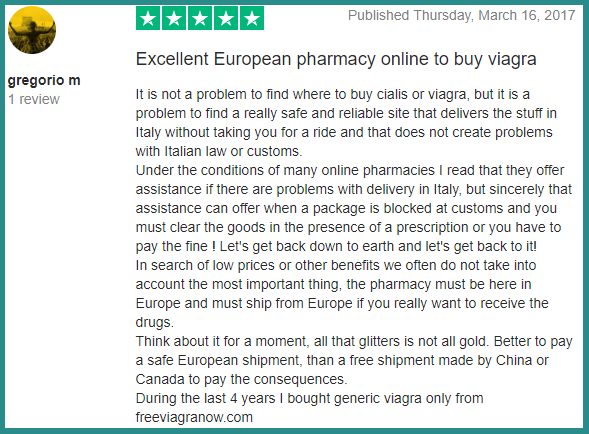The width and height of the screenshot is (589, 434).
Task: Select the fifth rating star
Action: [252, 18]
